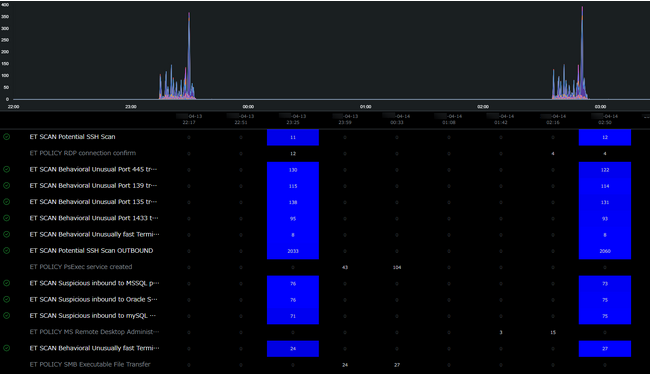Screen dimensions: 650x374
Task: Select the 04-14 02:50 time column header
Action: [x=605, y=119]
